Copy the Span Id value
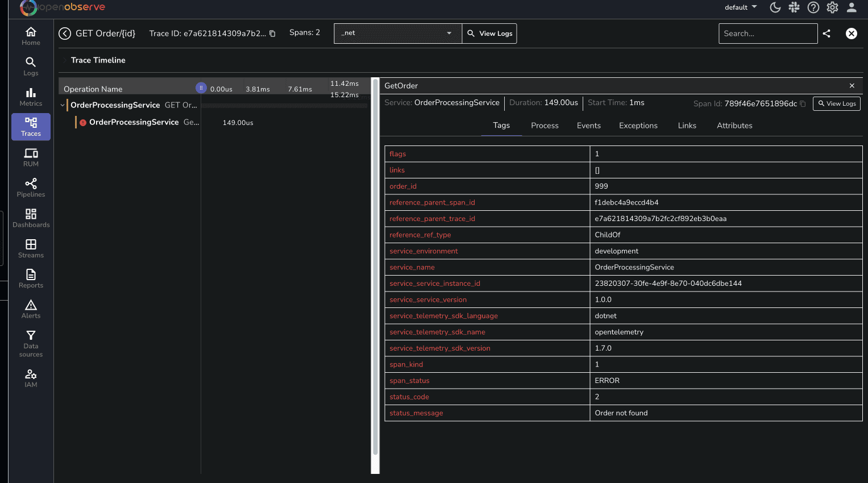Image resolution: width=868 pixels, height=483 pixels. (x=803, y=103)
